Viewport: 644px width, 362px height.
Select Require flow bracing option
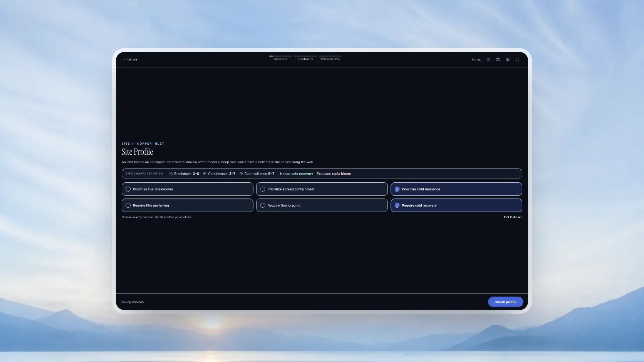(322, 205)
